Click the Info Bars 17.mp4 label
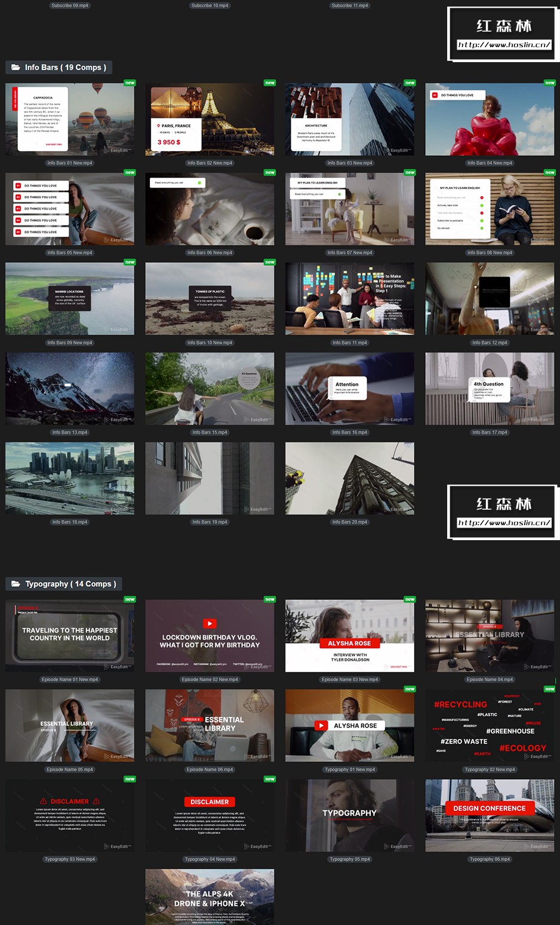This screenshot has width=560, height=925. coord(490,432)
